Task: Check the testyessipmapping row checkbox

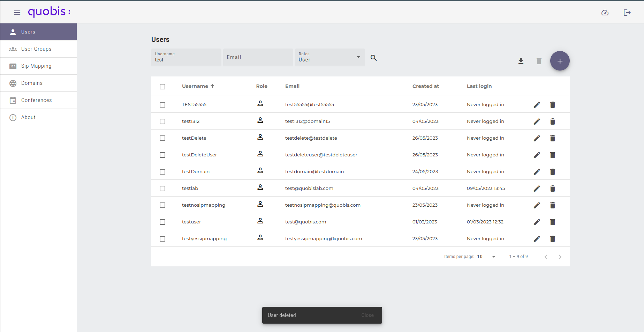Action: click(162, 239)
